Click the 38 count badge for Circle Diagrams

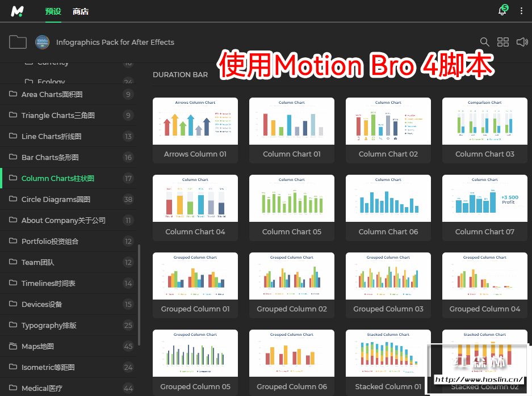(128, 199)
